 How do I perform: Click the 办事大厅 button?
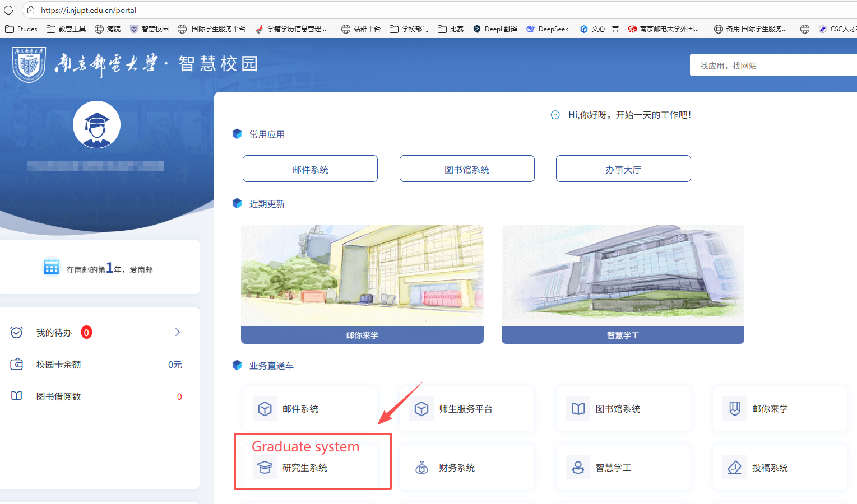pyautogui.click(x=623, y=169)
